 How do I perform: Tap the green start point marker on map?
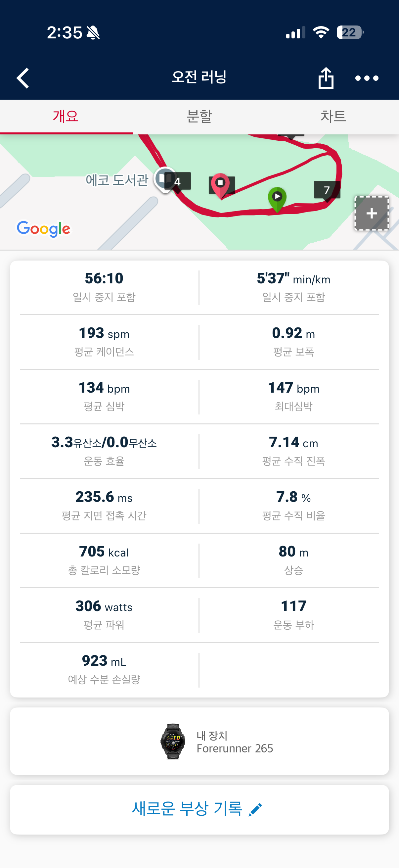(277, 200)
